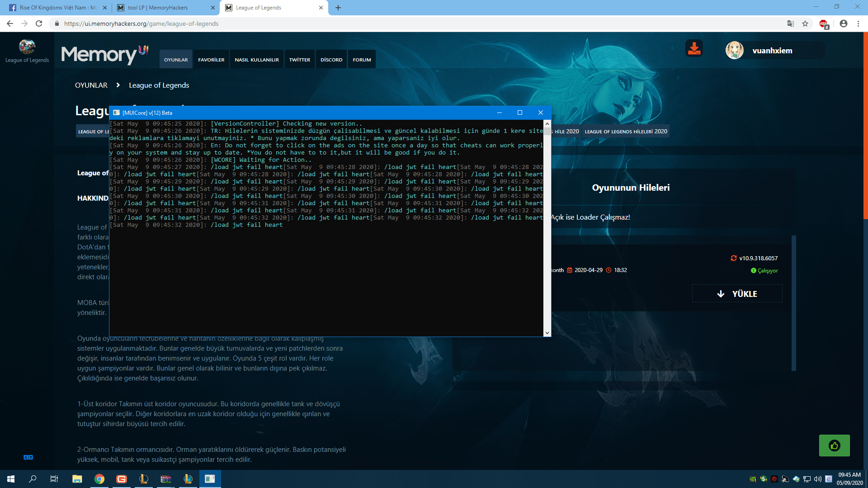Open File Explorer from the taskbar
The width and height of the screenshot is (868, 488).
[77, 479]
